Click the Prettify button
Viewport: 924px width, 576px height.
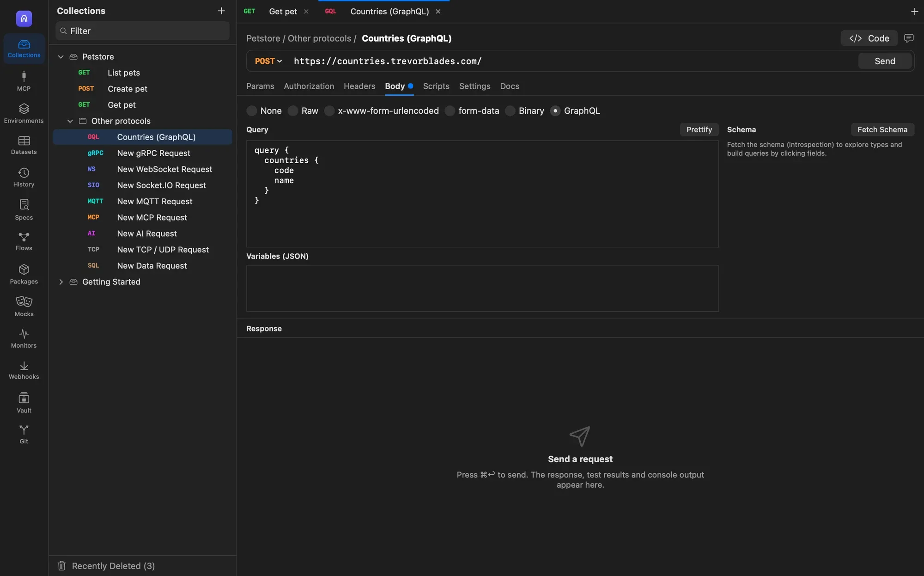coord(699,130)
